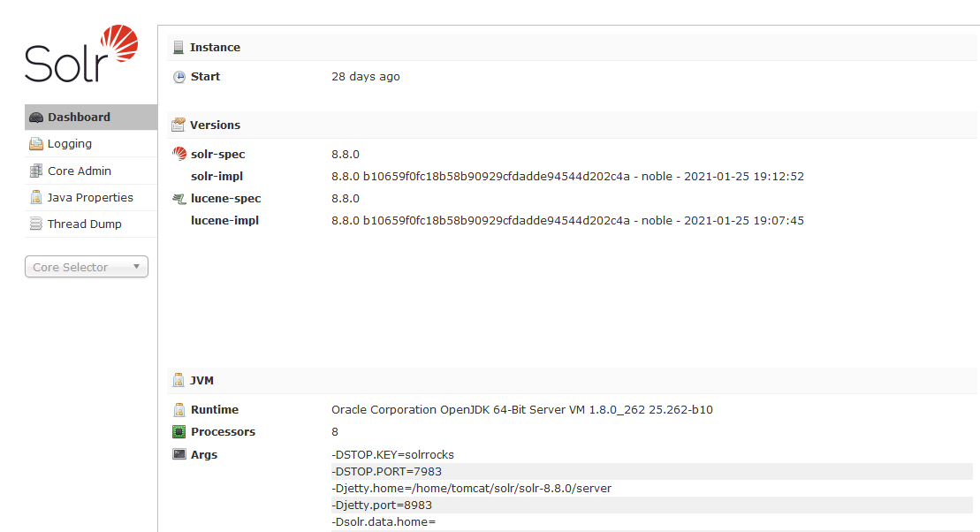
Task: Click the Start clock icon
Action: tap(179, 77)
